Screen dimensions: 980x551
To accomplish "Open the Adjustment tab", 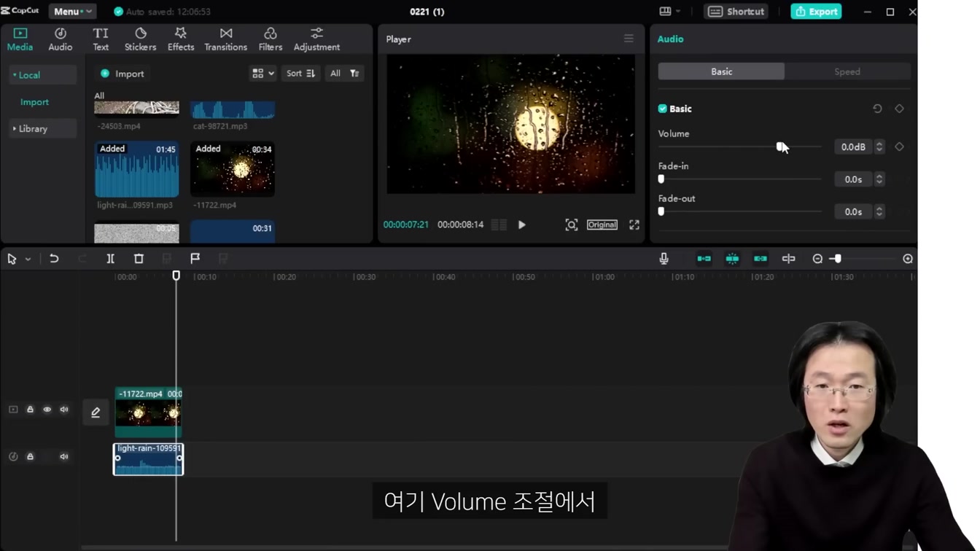I will pyautogui.click(x=316, y=39).
